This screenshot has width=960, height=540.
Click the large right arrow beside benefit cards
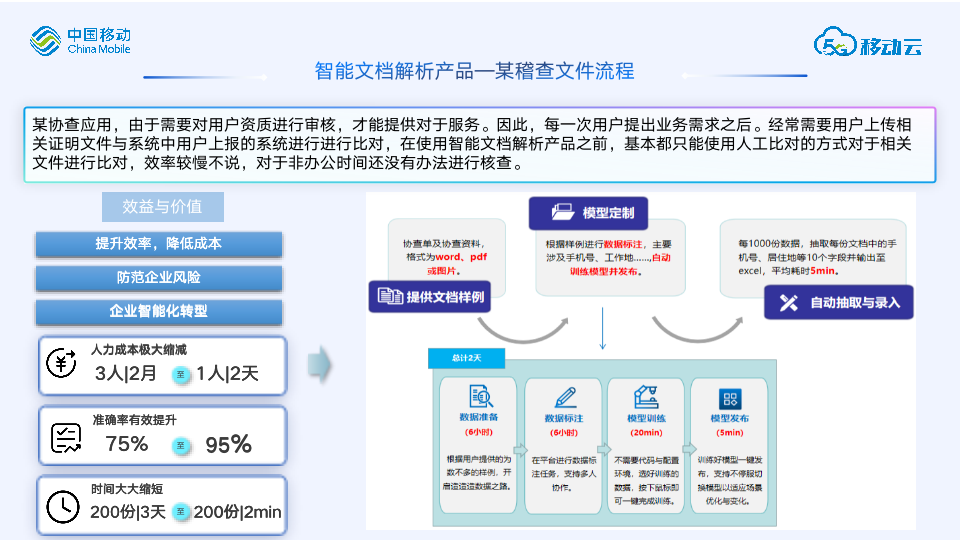point(319,365)
